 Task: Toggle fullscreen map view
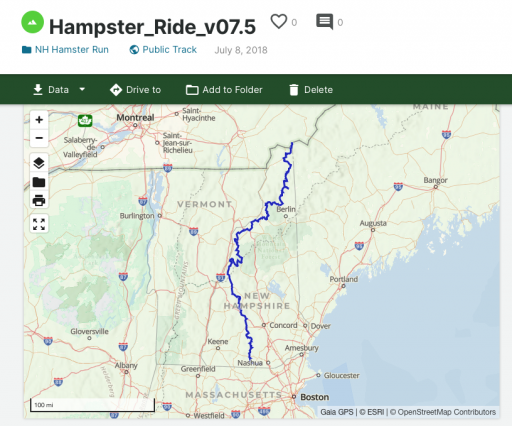(39, 224)
